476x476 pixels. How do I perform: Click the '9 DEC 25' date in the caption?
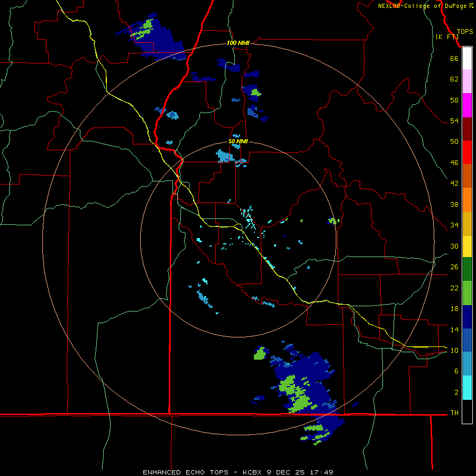[287, 472]
